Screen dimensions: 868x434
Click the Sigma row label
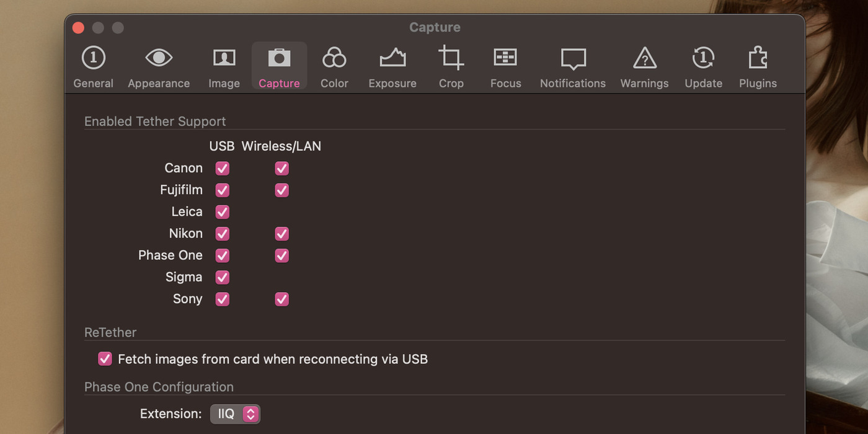click(184, 277)
